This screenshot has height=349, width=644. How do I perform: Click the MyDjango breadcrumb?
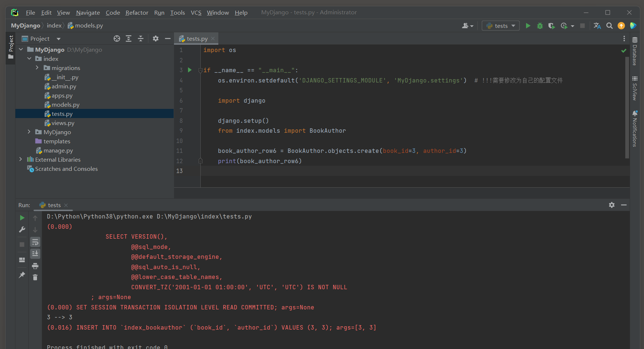[x=25, y=26]
